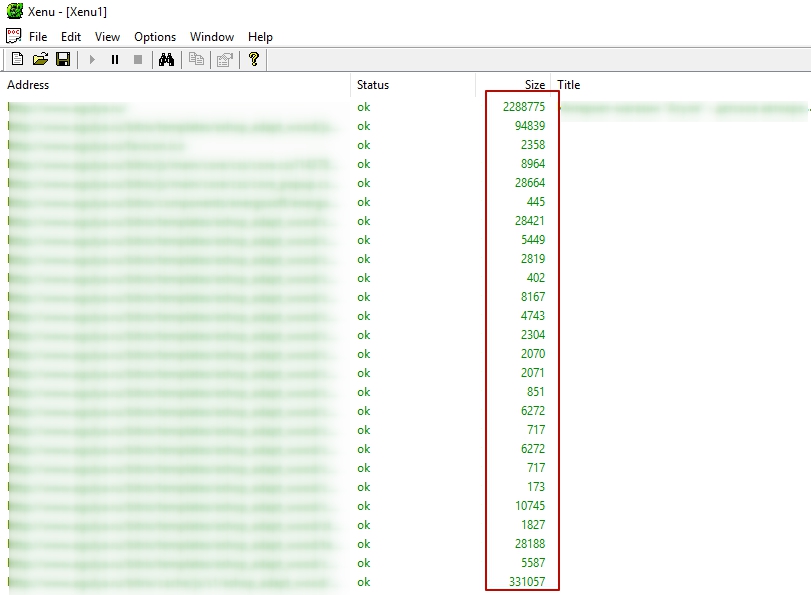Image resolution: width=811 pixels, height=595 pixels.
Task: Select the size value 2071
Action: pyautogui.click(x=533, y=373)
